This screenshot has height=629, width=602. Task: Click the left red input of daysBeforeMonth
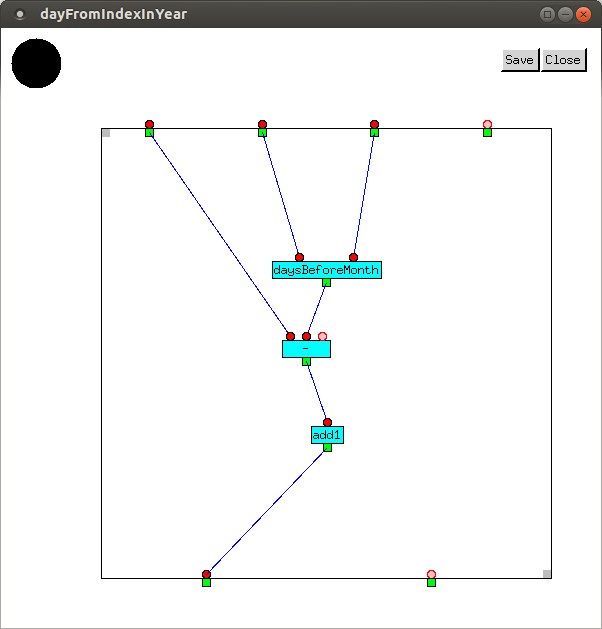click(x=299, y=257)
